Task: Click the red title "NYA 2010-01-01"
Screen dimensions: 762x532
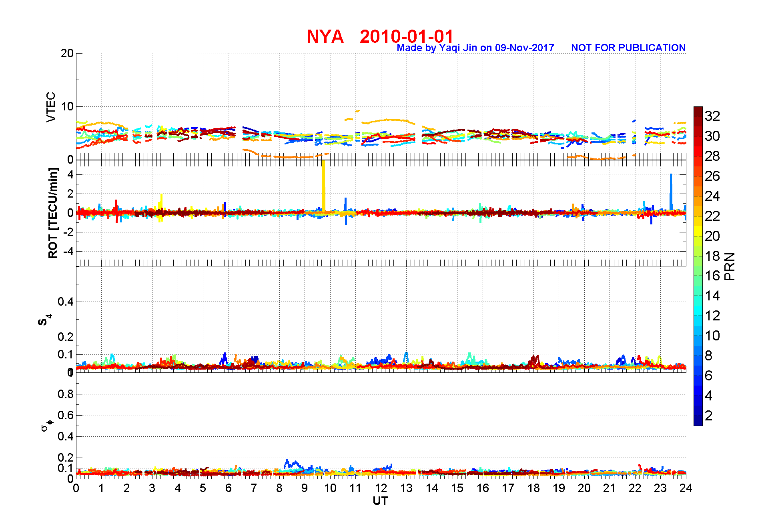Action: 380,36
